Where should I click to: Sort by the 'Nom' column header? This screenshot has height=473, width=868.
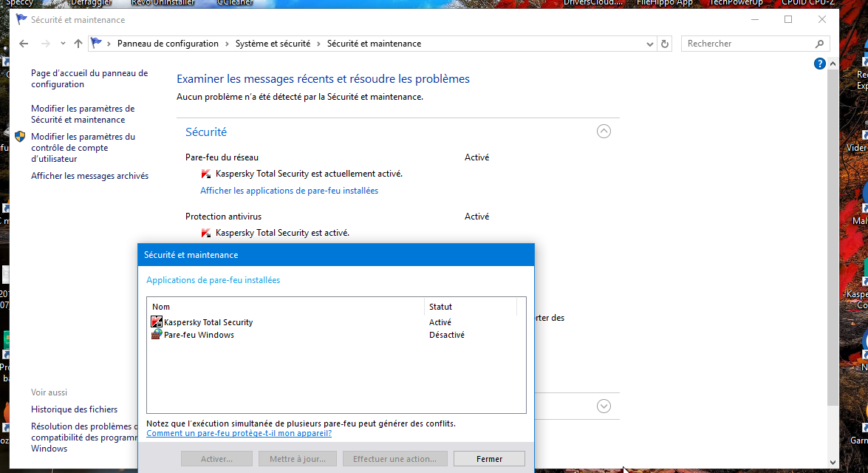286,307
